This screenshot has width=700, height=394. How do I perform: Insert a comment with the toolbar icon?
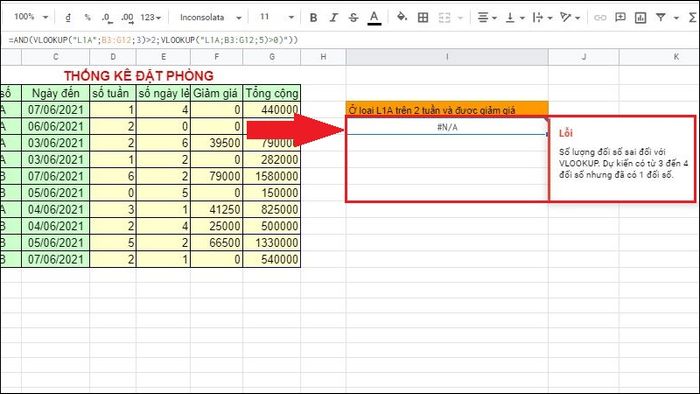(x=620, y=17)
